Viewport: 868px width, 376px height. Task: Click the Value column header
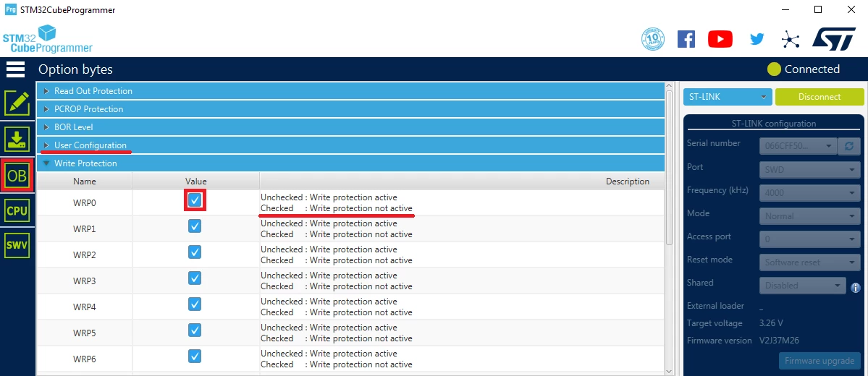pos(195,181)
